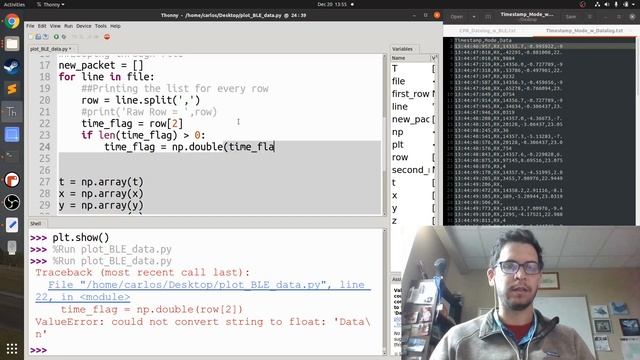Open the File menu in Thonny
This screenshot has width=640, height=360.
tap(30, 26)
